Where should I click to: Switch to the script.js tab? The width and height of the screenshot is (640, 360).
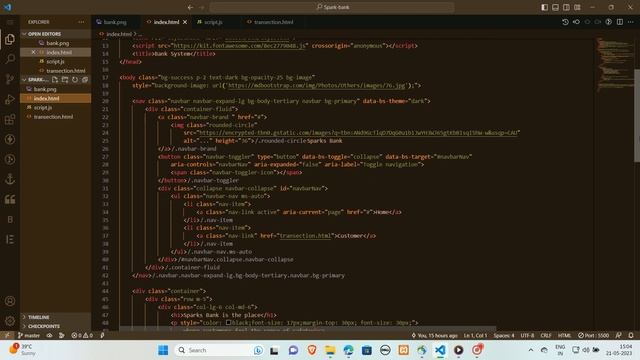point(213,22)
